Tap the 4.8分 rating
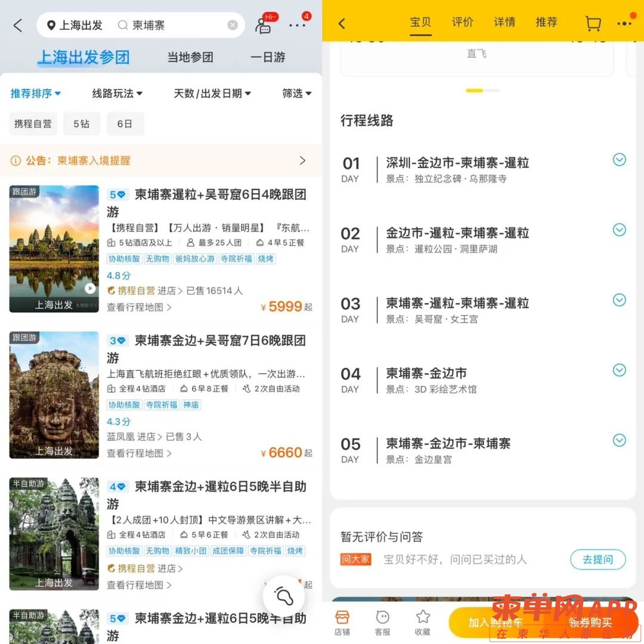The width and height of the screenshot is (644, 644). click(119, 275)
